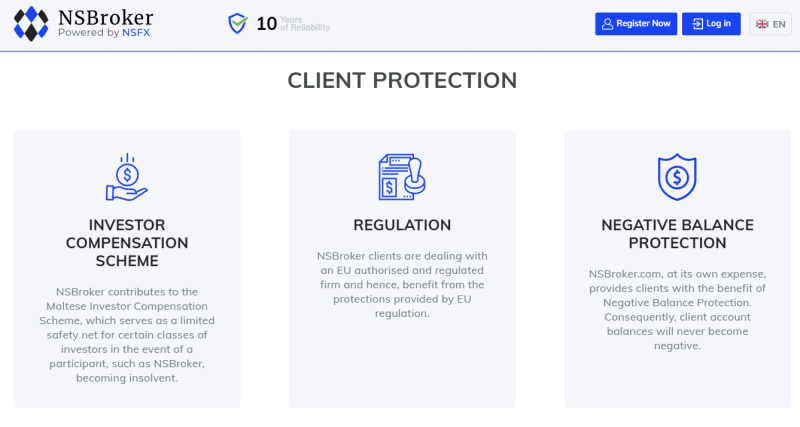Click the document stamp regulation icon

(x=402, y=177)
